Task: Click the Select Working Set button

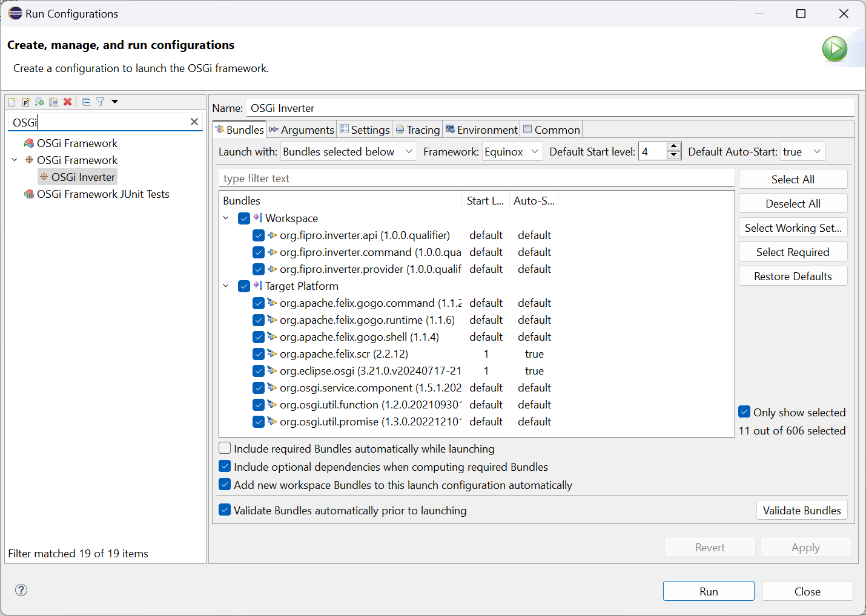Action: coord(793,228)
